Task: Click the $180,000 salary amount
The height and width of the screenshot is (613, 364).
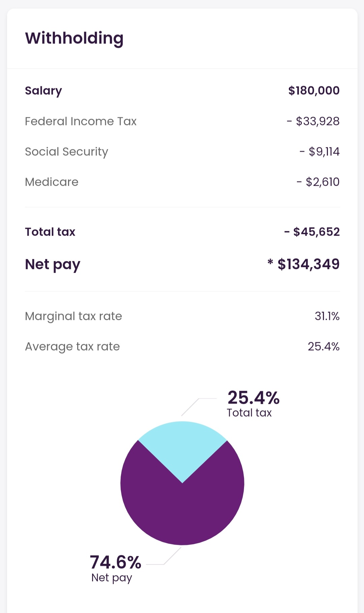Action: pyautogui.click(x=314, y=90)
